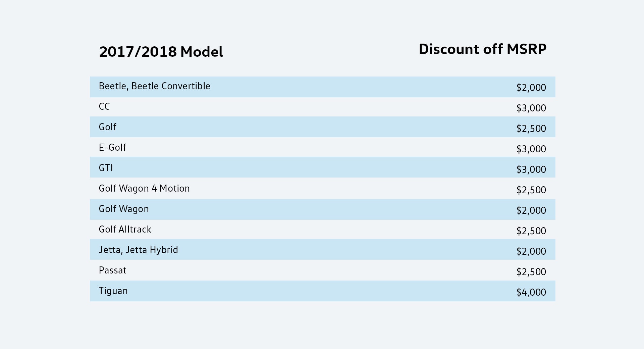Select the $2,500 discount for Passat
The width and height of the screenshot is (644, 349).
(x=531, y=272)
